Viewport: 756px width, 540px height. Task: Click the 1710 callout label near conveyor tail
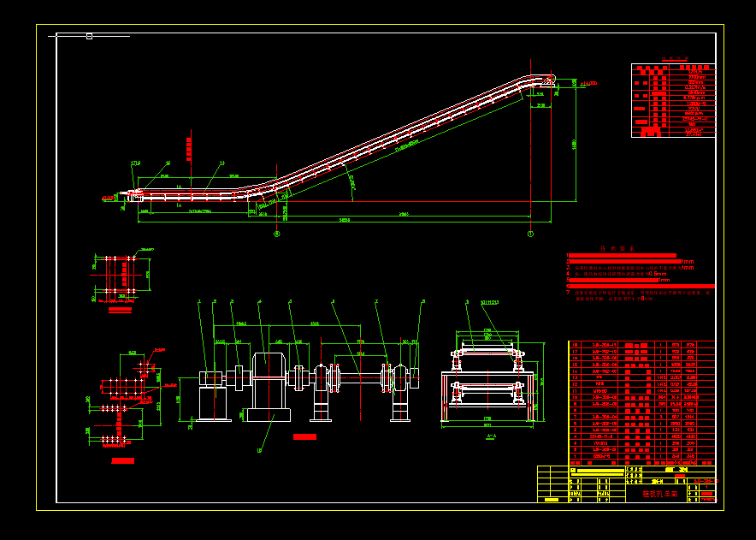click(135, 163)
